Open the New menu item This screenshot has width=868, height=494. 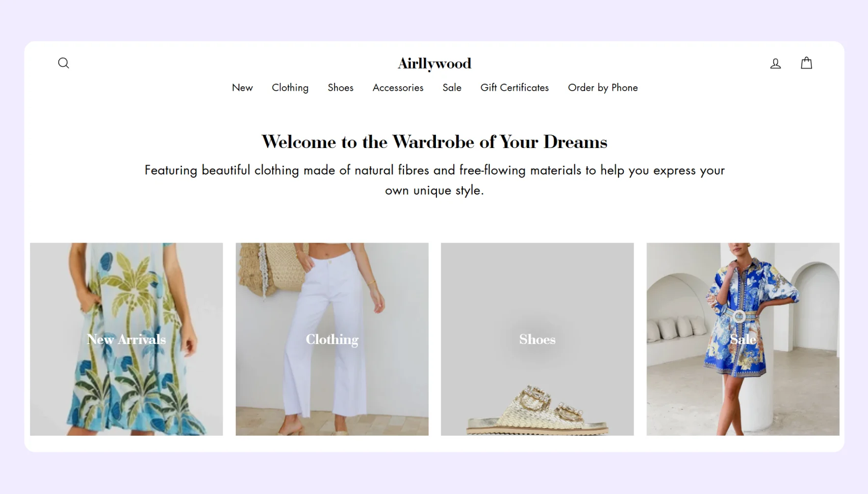pos(242,88)
